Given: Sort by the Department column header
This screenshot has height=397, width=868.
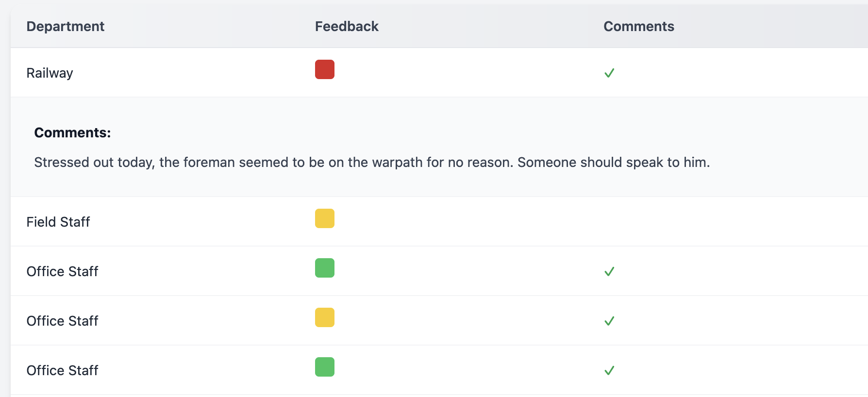Looking at the screenshot, I should [x=66, y=26].
